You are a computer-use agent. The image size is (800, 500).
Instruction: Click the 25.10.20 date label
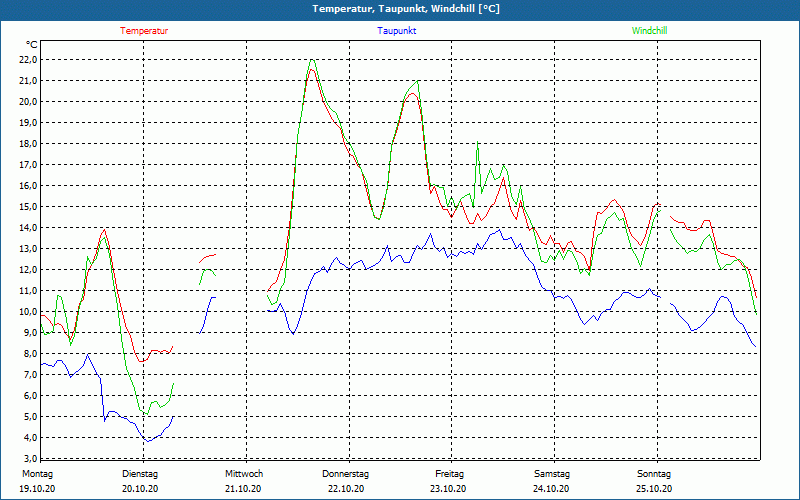(654, 489)
